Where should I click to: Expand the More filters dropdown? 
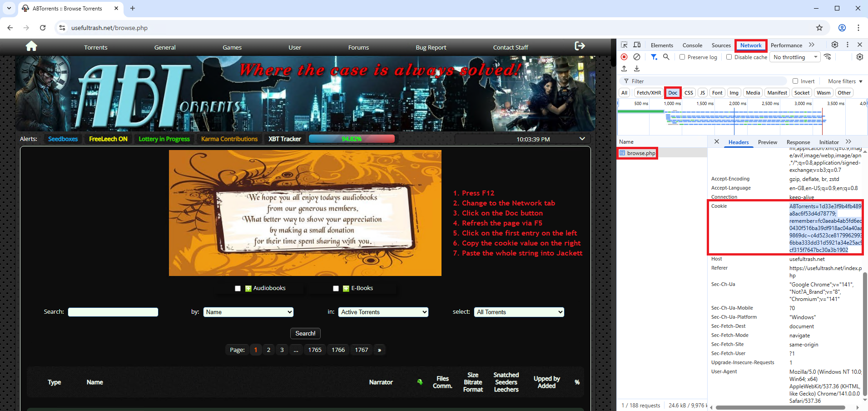point(845,81)
